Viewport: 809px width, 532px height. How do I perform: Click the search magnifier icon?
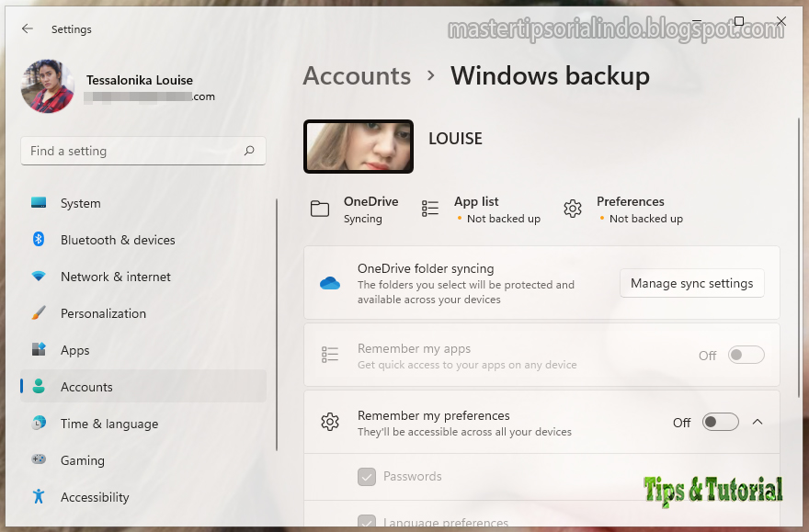click(249, 151)
